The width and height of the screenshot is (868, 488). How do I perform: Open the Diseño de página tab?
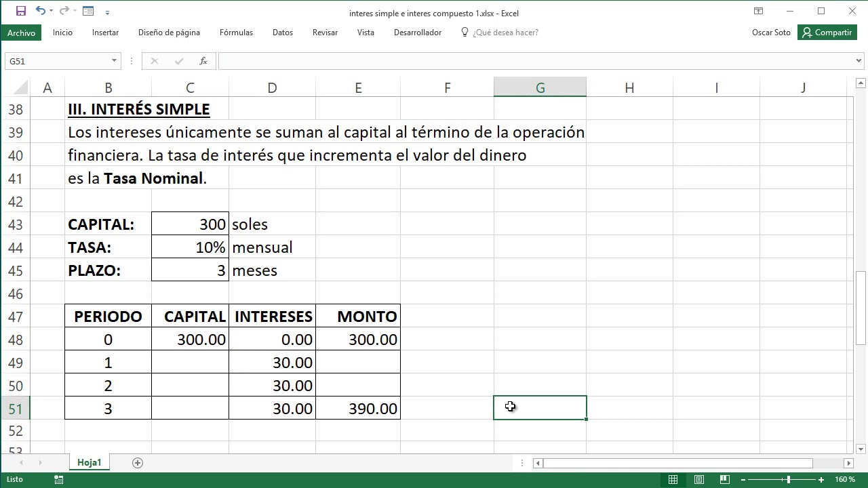tap(169, 33)
